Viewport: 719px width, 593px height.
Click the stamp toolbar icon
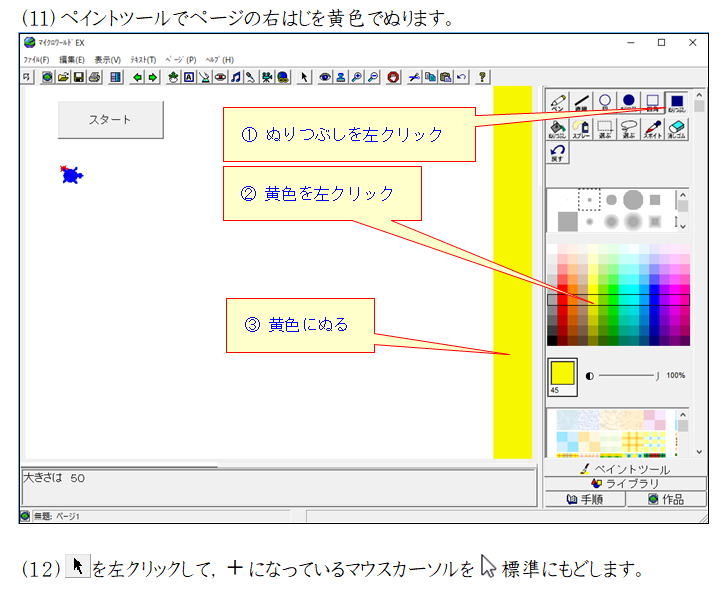click(x=341, y=77)
